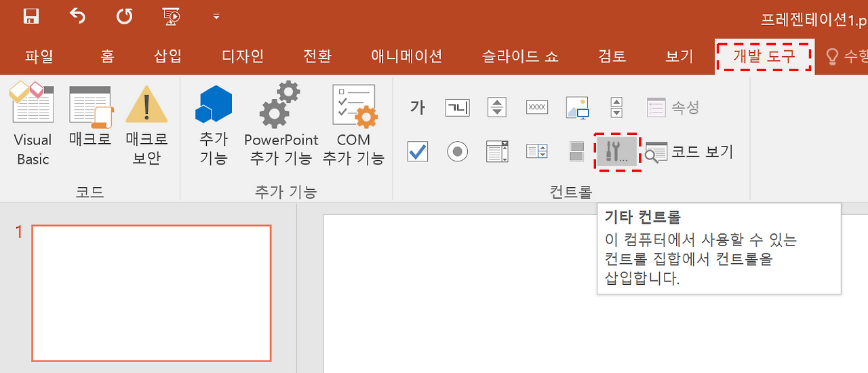Image resolution: width=868 pixels, height=373 pixels.
Task: Start slide show from beginning in the quick access toolbar
Action: [x=171, y=16]
